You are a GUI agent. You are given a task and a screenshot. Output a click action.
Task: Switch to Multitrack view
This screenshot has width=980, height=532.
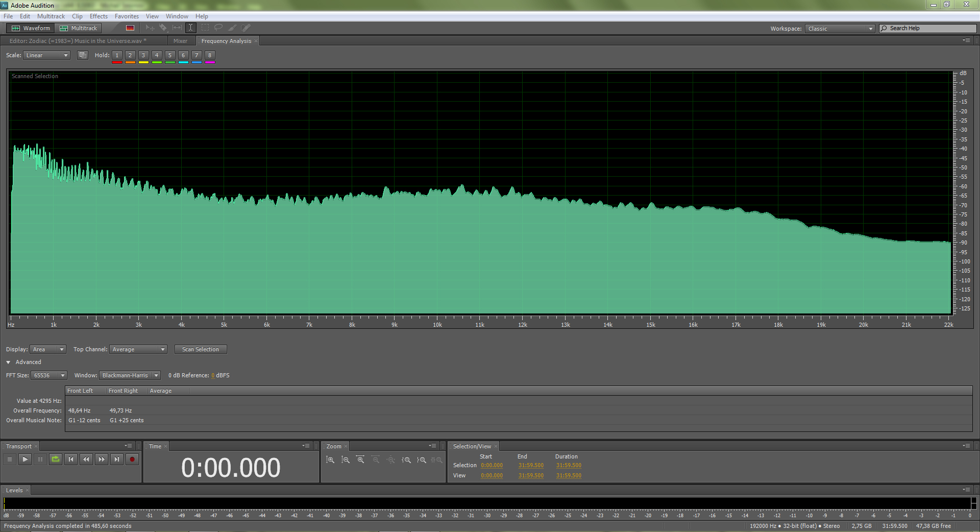tap(79, 28)
